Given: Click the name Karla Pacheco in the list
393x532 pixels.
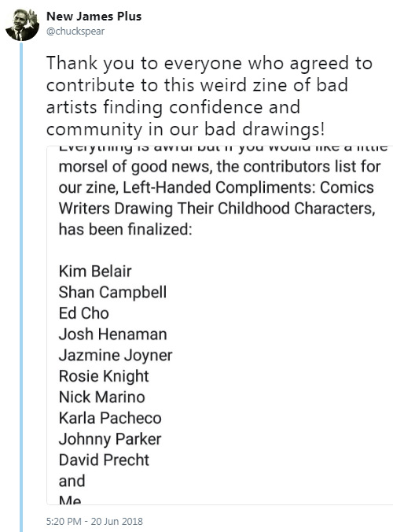Looking at the screenshot, I should (x=110, y=418).
